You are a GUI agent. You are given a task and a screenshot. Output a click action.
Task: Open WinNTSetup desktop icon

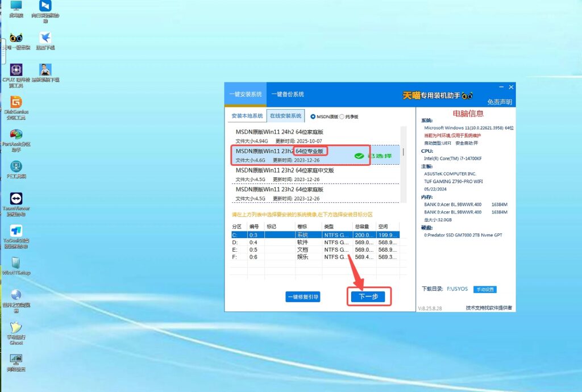(16, 263)
